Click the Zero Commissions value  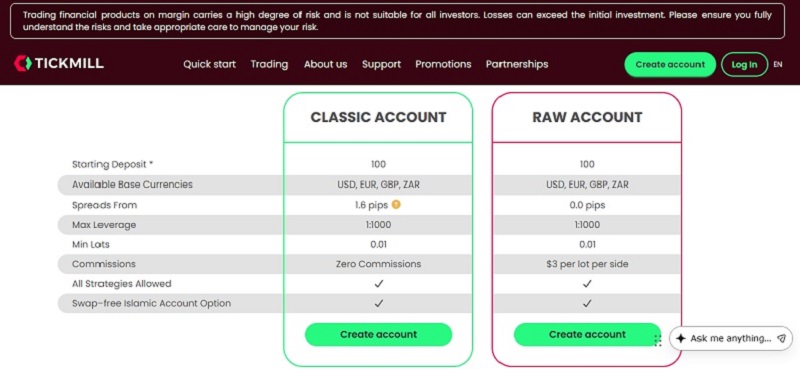379,264
